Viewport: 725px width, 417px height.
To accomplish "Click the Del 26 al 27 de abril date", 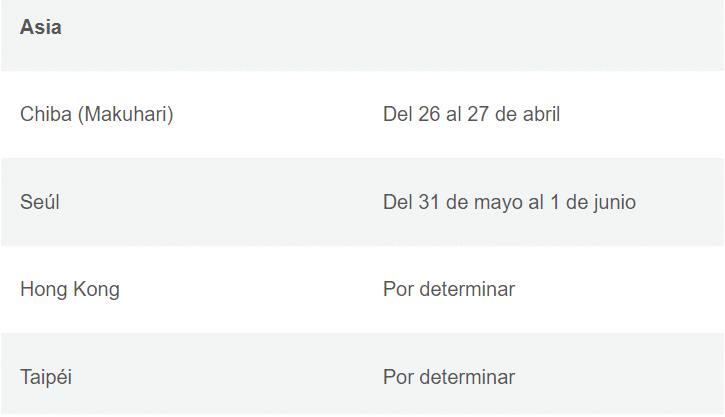I will [x=471, y=114].
